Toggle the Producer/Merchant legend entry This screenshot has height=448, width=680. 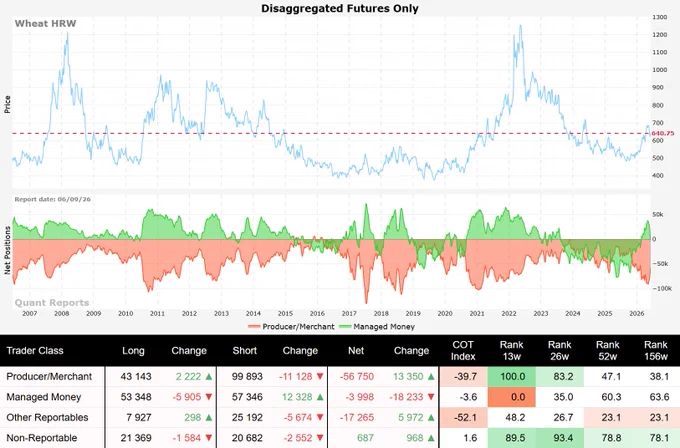click(291, 327)
